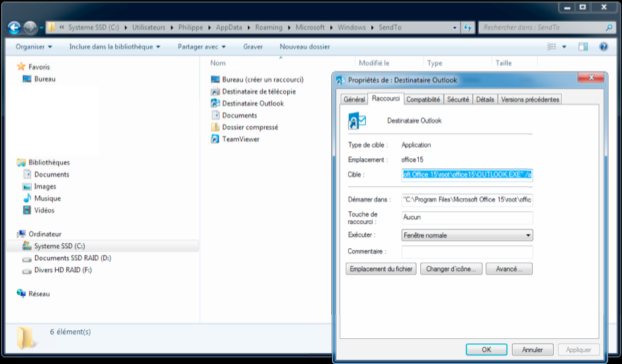Select the Divers HD RAID (F:) drive icon
This screenshot has height=364, width=622.
point(27,270)
